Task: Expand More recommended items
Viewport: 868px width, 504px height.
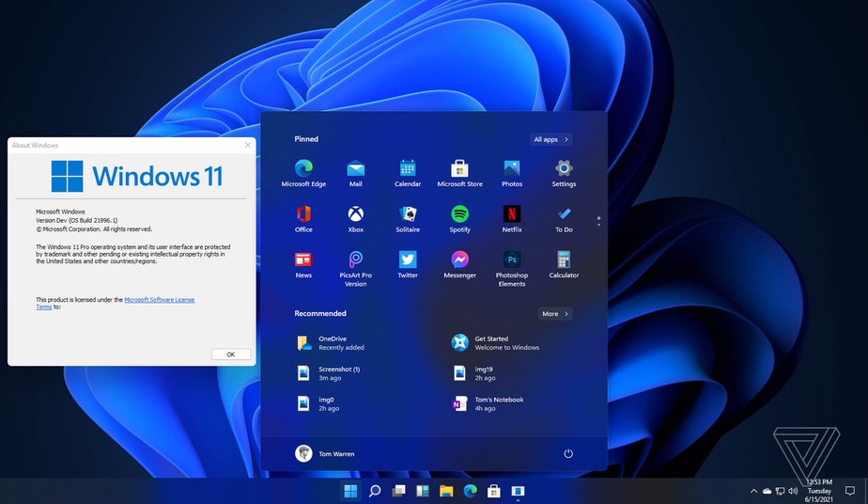Action: pyautogui.click(x=555, y=313)
